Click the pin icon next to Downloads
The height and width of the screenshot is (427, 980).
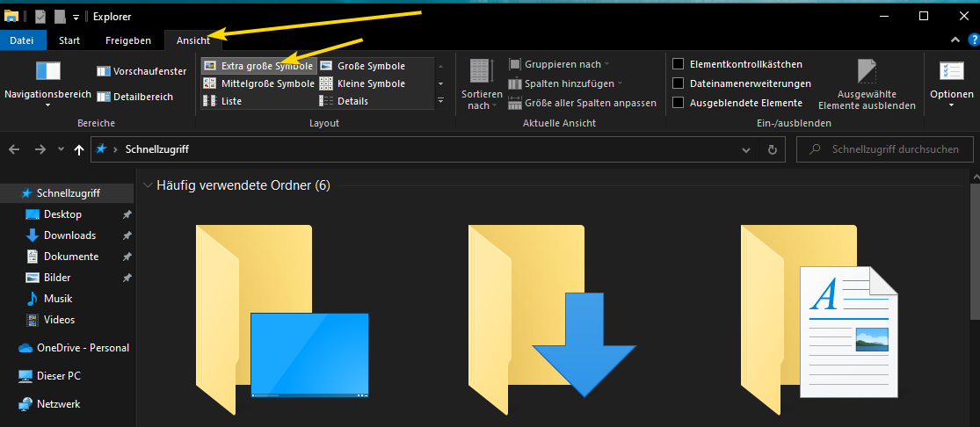point(127,235)
